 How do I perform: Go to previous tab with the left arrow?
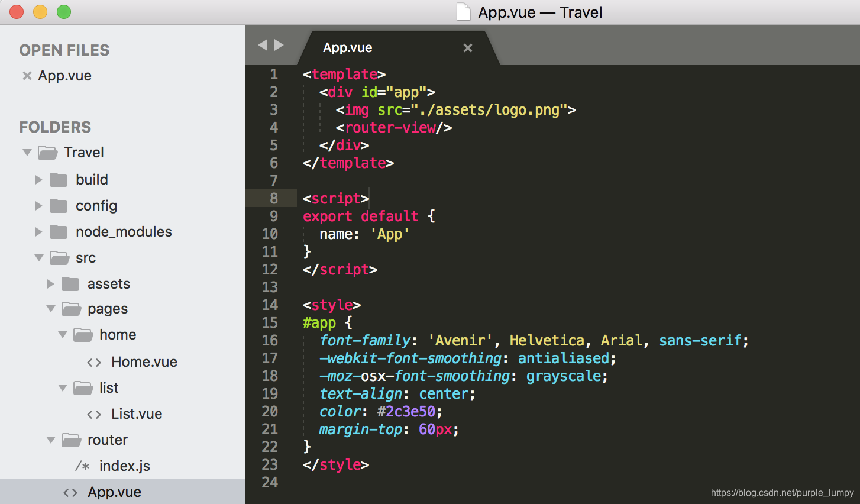pyautogui.click(x=263, y=45)
